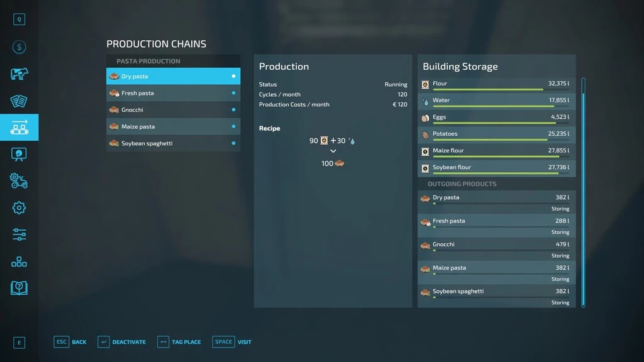Open the stacked boxes icon in sidebar

(19, 262)
